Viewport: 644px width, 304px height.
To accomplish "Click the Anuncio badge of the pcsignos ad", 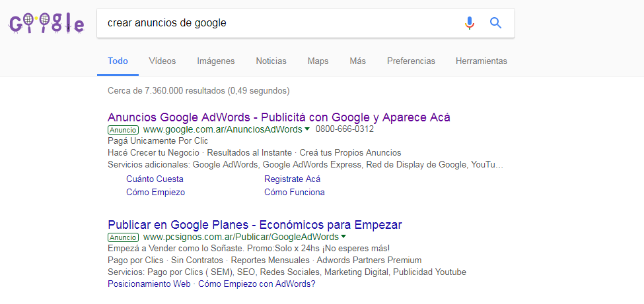I will tap(124, 237).
